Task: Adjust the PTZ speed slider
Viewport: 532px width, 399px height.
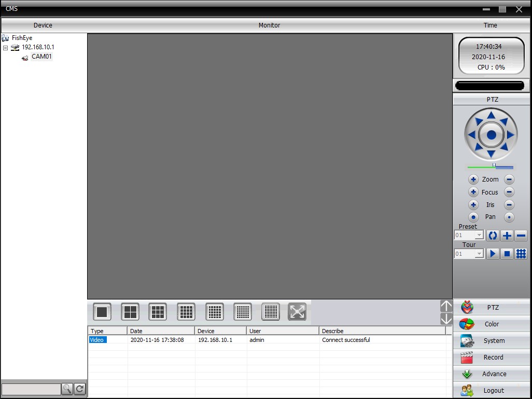Action: pos(494,167)
